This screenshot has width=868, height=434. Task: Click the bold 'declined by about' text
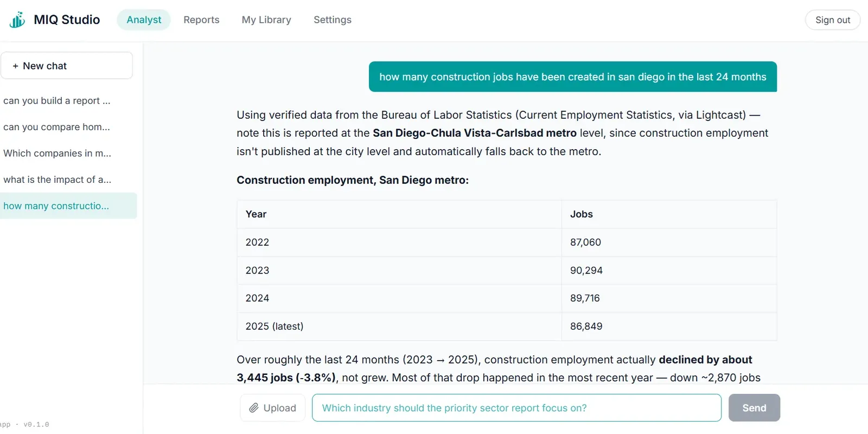pos(705,360)
